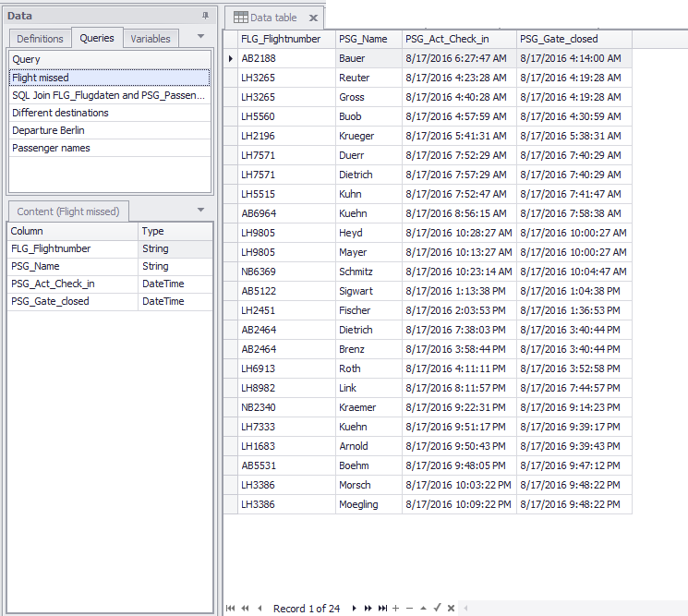This screenshot has height=616, width=688.
Task: Switch to the Definitions tab
Action: click(x=40, y=39)
